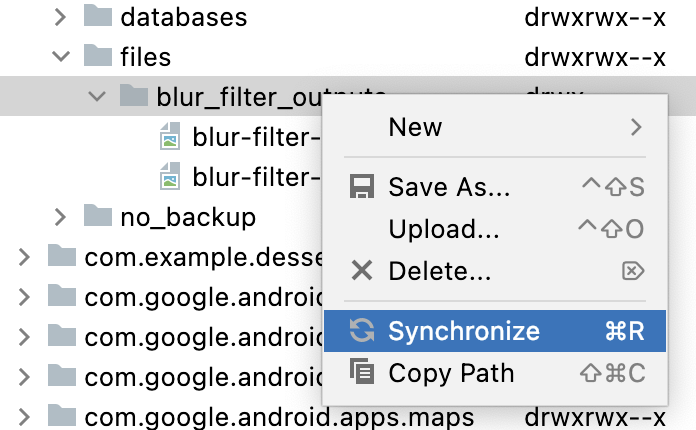The image size is (696, 430).
Task: Click the Delete X icon
Action: pos(361,270)
